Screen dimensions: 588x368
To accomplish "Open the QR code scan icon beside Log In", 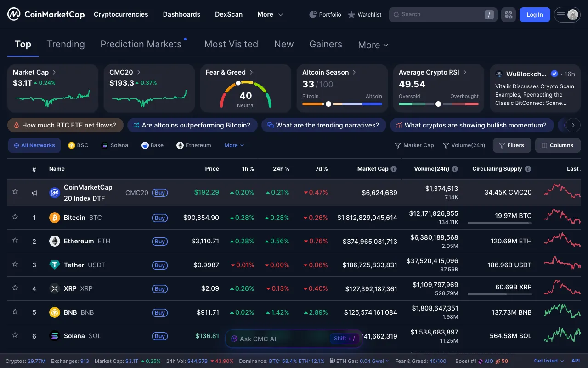I will (x=509, y=14).
